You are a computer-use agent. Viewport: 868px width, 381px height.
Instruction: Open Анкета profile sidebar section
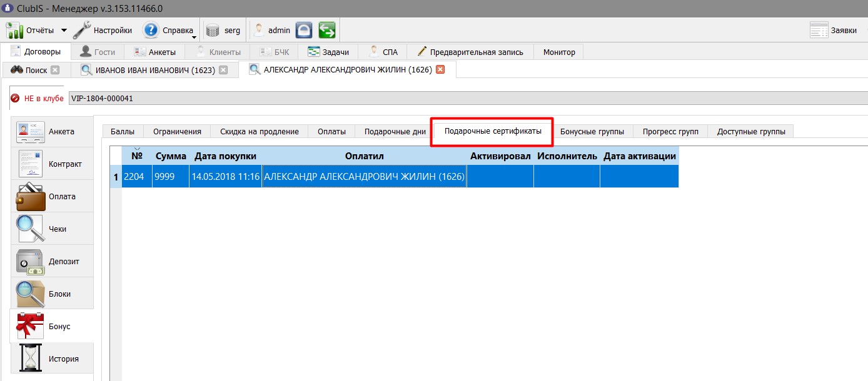click(52, 131)
